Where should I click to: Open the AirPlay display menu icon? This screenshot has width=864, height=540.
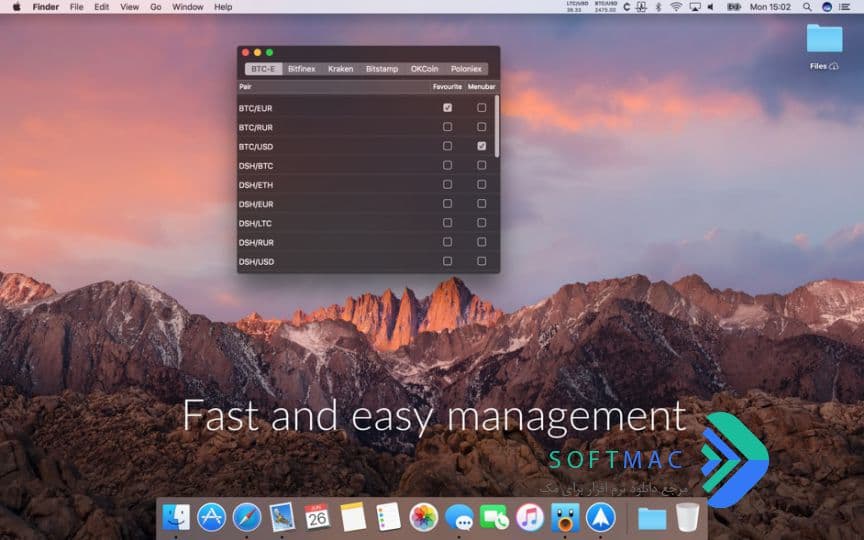tap(695, 7)
